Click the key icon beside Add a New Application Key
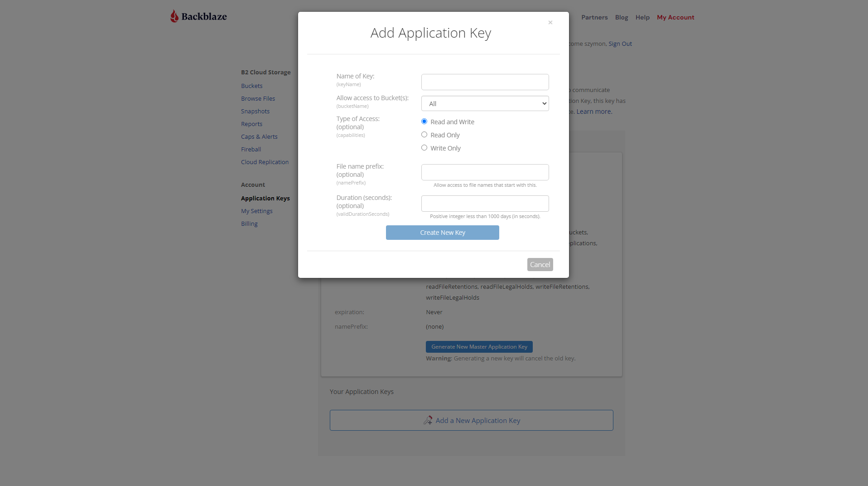Image resolution: width=868 pixels, height=486 pixels. [428, 420]
